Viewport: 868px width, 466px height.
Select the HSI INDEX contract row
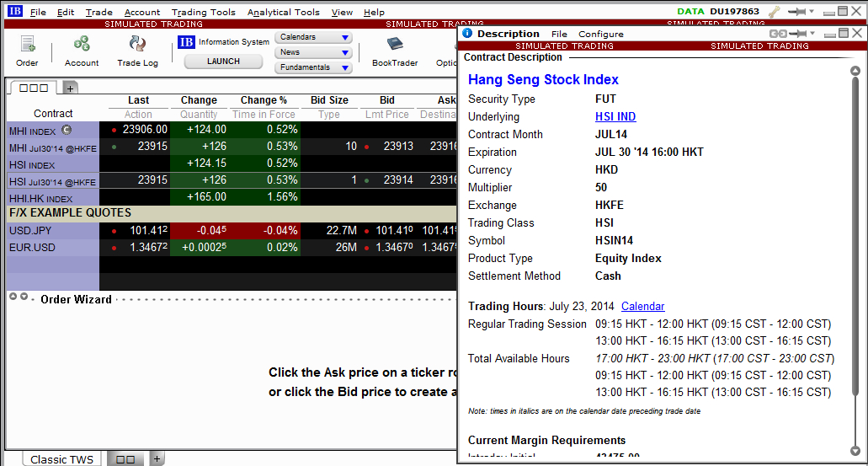click(x=53, y=164)
